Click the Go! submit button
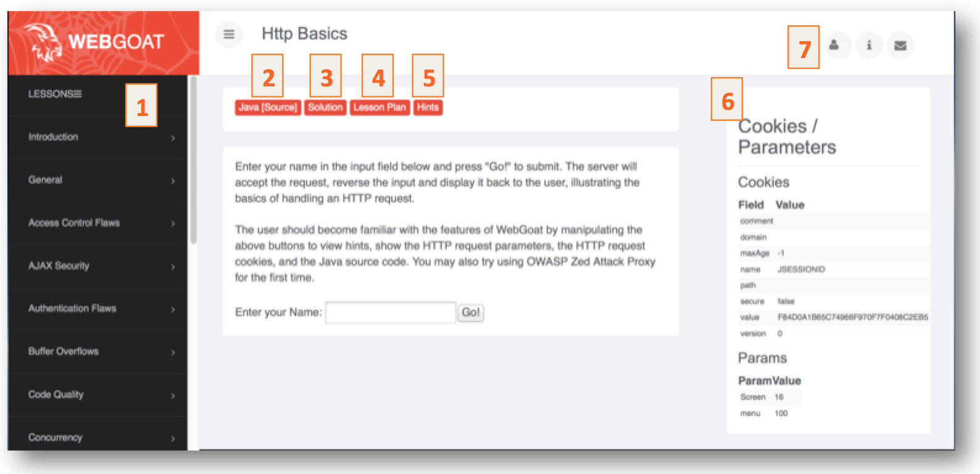This screenshot has height=474, width=980. point(470,312)
